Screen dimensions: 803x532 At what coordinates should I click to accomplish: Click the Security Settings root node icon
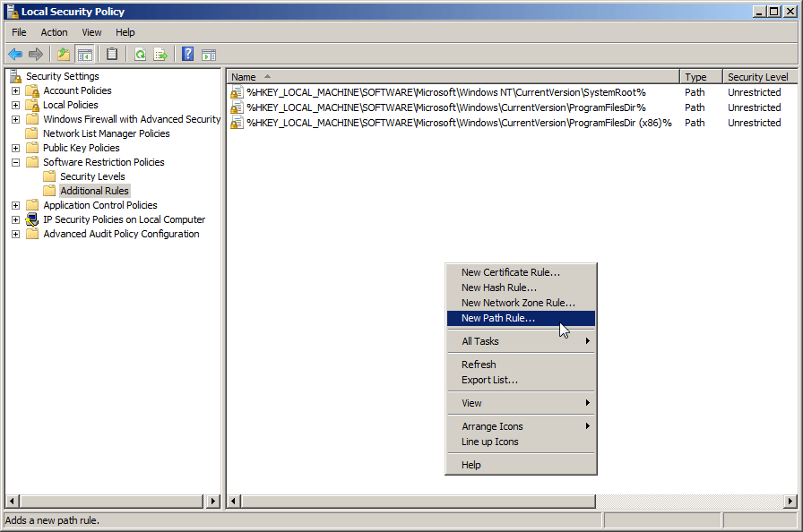(x=16, y=76)
